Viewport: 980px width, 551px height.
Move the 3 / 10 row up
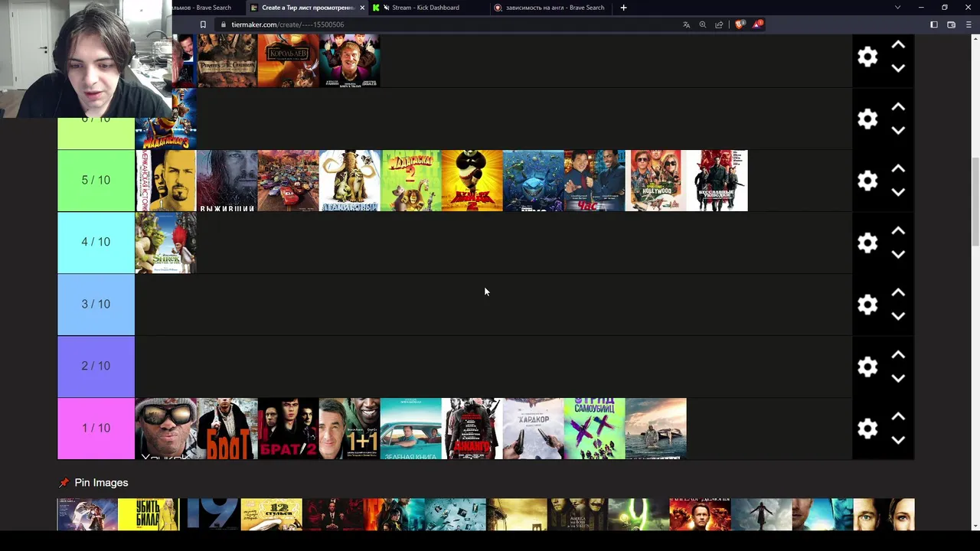pos(898,292)
